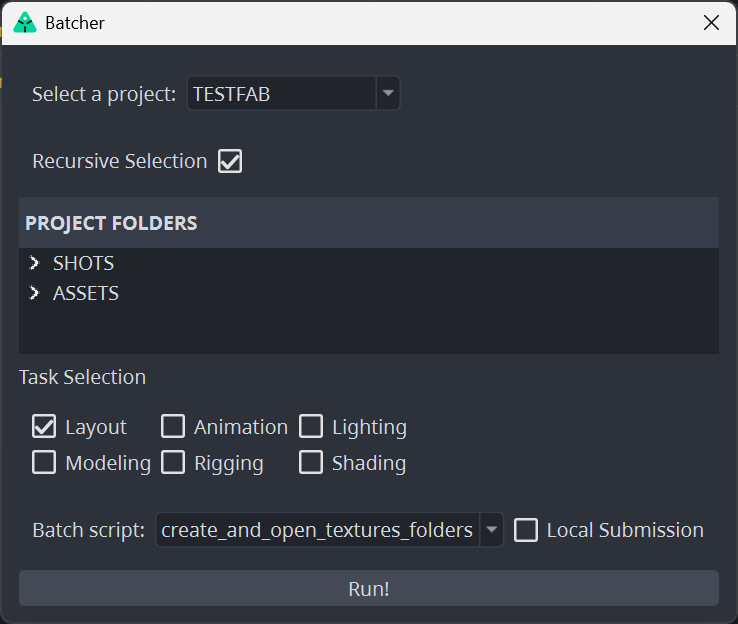Image resolution: width=738 pixels, height=624 pixels.
Task: Enable the Animation task checkbox
Action: 173,427
